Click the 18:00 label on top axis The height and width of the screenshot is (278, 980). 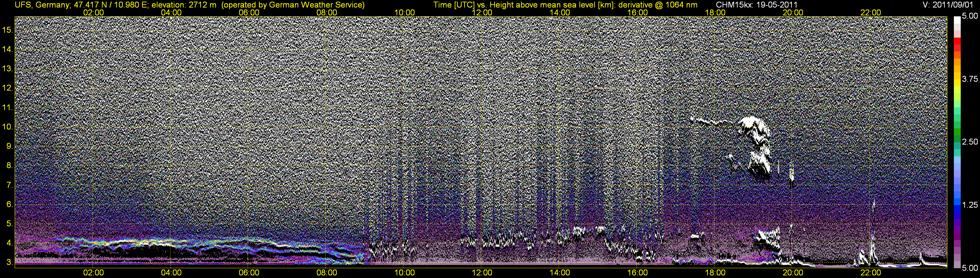click(x=715, y=12)
